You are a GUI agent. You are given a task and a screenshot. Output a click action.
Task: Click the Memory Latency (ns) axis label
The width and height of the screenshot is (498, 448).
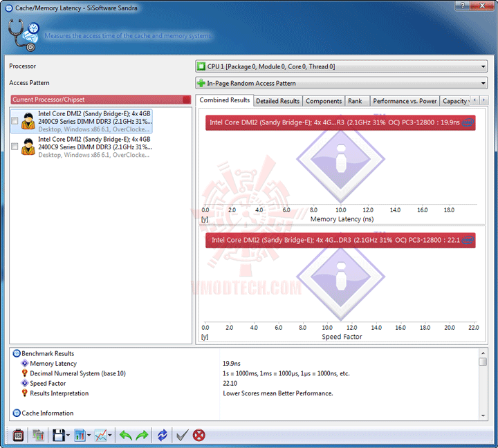tap(342, 219)
